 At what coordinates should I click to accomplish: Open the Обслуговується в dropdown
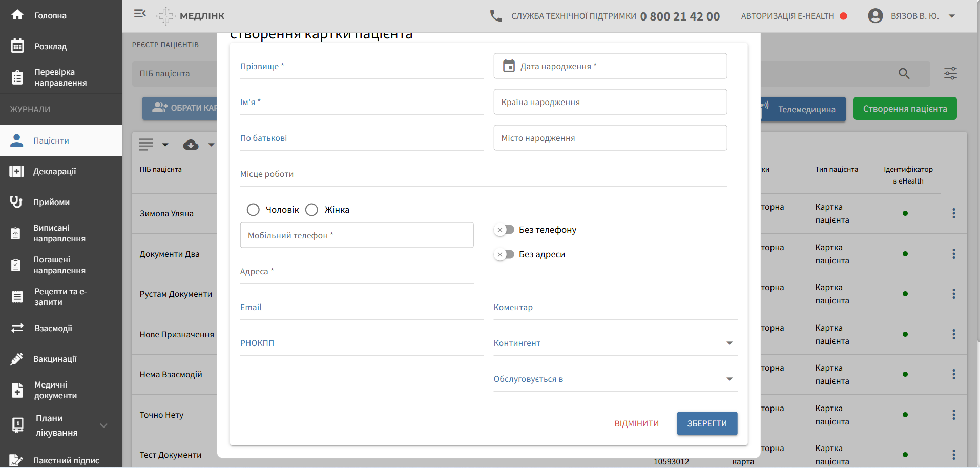tap(729, 379)
